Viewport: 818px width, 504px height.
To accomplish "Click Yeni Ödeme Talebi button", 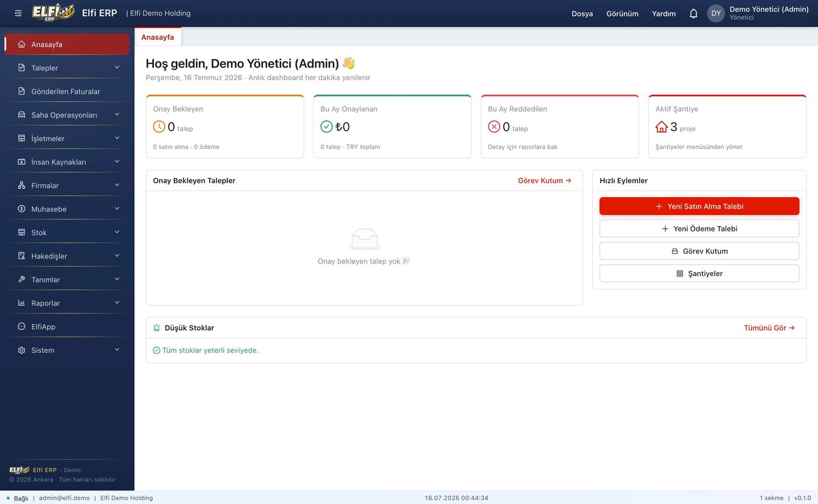I will pos(699,228).
